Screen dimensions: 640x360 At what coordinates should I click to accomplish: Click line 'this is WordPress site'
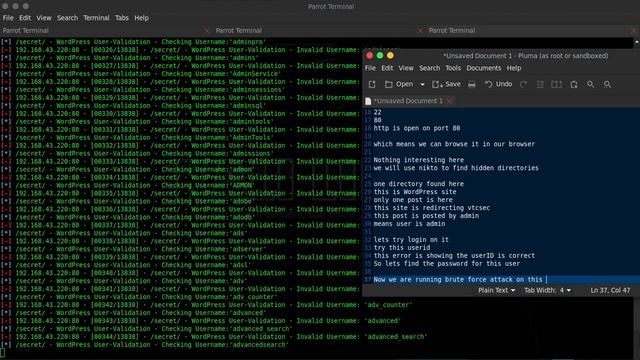[415, 192]
